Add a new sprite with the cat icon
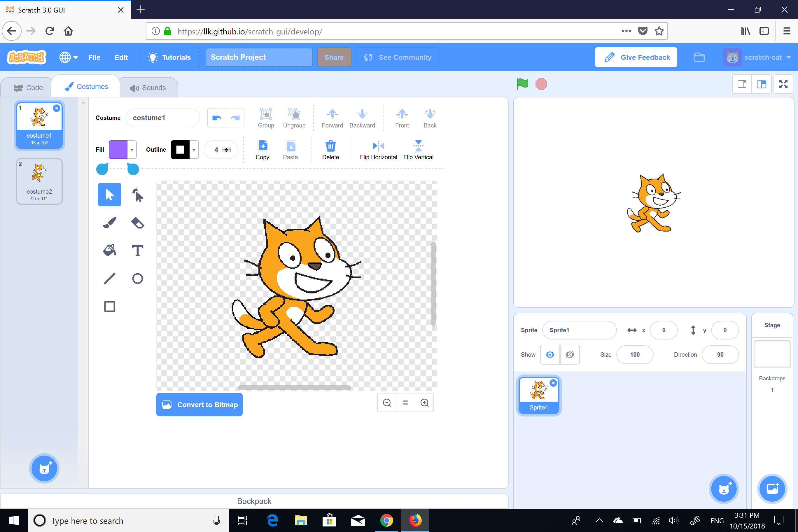This screenshot has width=798, height=532. (724, 489)
